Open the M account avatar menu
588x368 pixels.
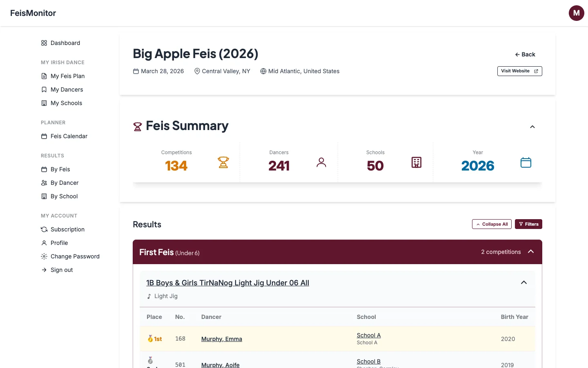click(576, 13)
